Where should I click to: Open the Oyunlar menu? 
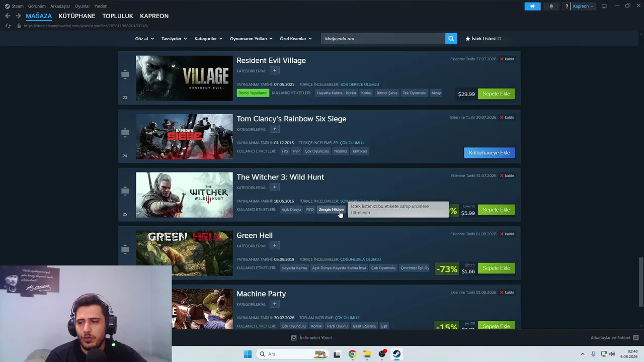pos(83,6)
